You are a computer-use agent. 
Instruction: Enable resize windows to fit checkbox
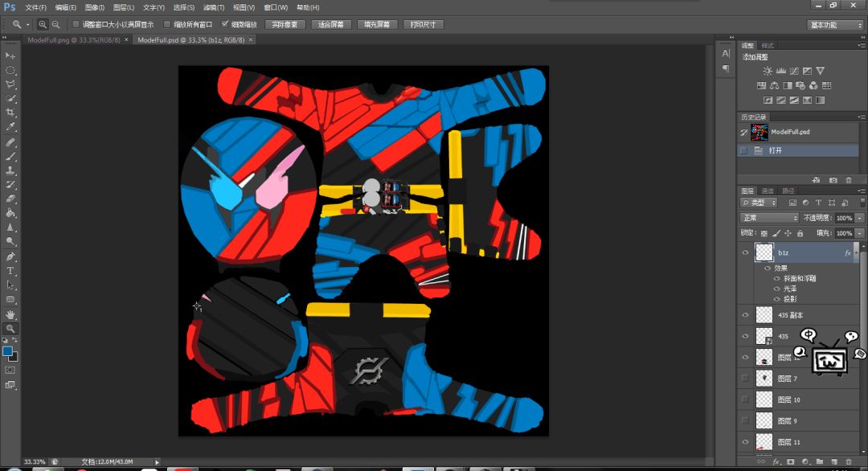click(x=76, y=24)
